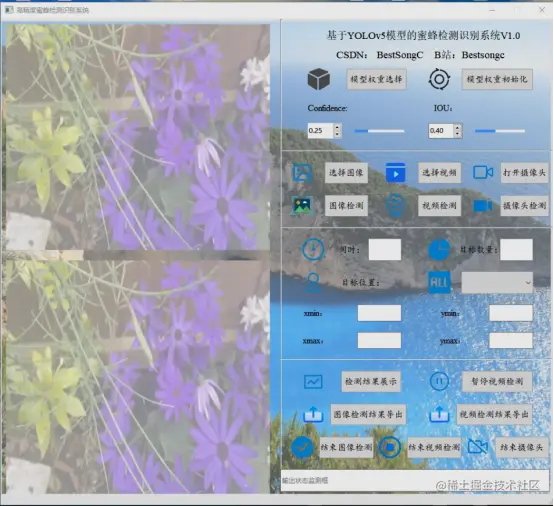Viewport: 554px width, 506px height.
Task: Click the circular pause icon
Action: pos(439,381)
